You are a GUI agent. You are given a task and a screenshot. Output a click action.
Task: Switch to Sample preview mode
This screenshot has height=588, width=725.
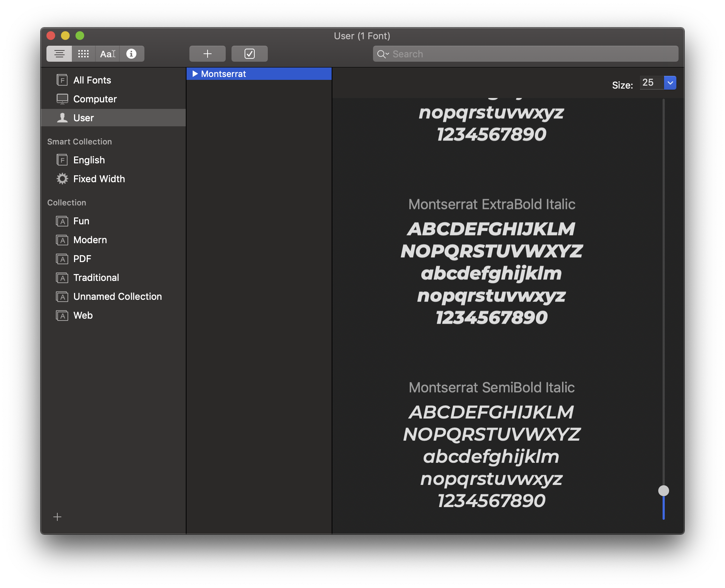click(59, 54)
